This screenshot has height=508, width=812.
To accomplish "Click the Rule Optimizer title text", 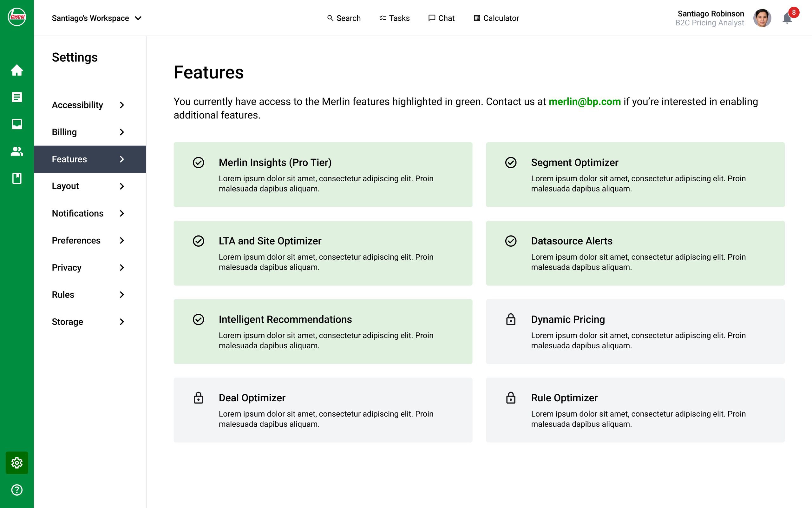I will (x=564, y=398).
